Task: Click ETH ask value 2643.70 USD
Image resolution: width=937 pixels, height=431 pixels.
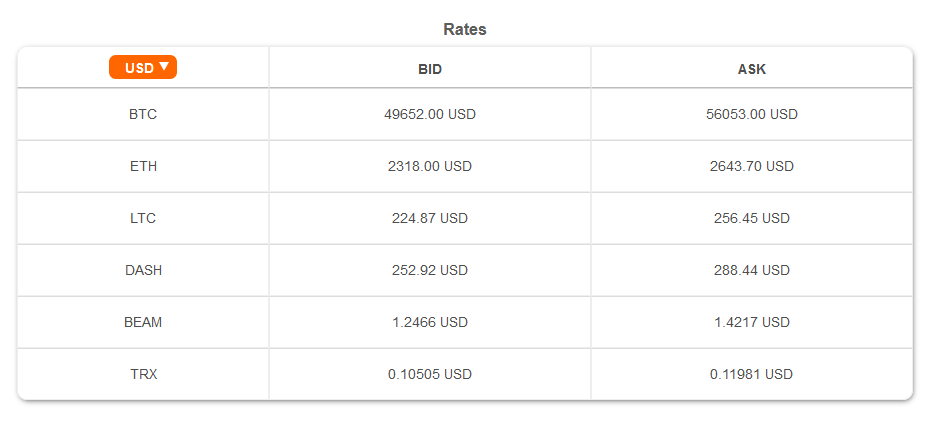Action: click(x=752, y=166)
